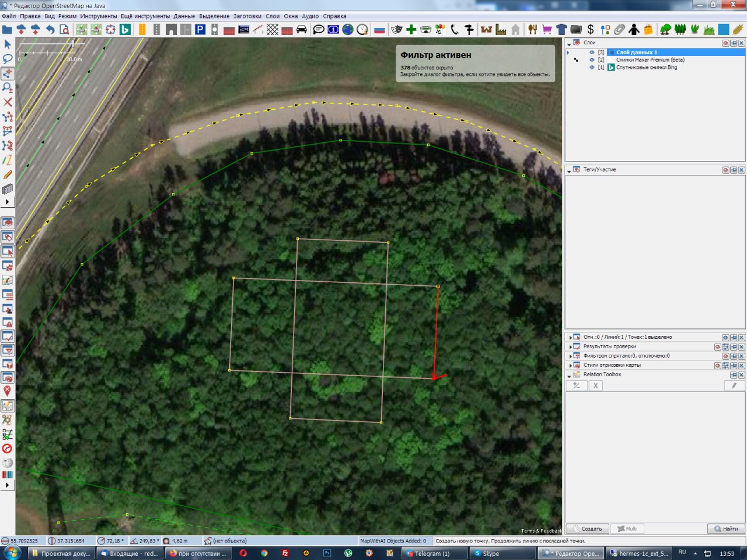Click the Russian flag preset icon
Screen dimensions: 747x560
379,29
